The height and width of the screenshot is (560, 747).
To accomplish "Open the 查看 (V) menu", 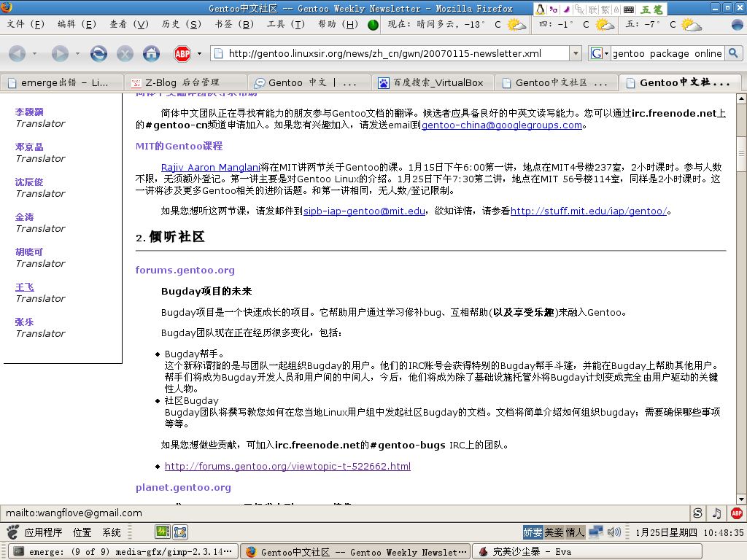I will pyautogui.click(x=128, y=24).
